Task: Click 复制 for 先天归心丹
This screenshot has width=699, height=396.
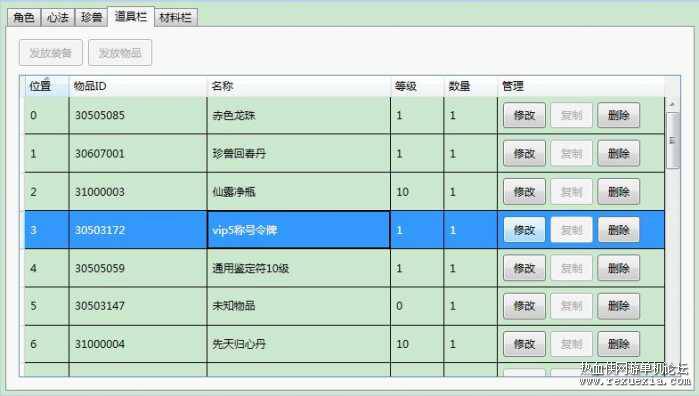Action: (x=572, y=344)
